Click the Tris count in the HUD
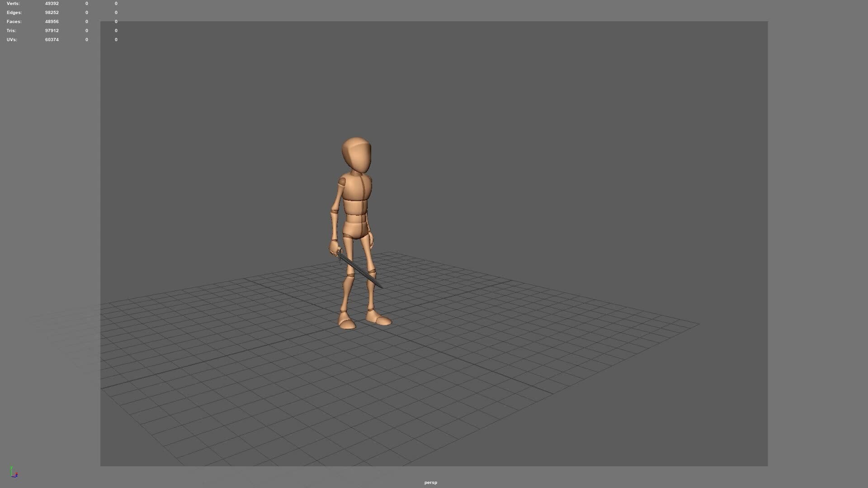868x488 pixels. coord(52,30)
